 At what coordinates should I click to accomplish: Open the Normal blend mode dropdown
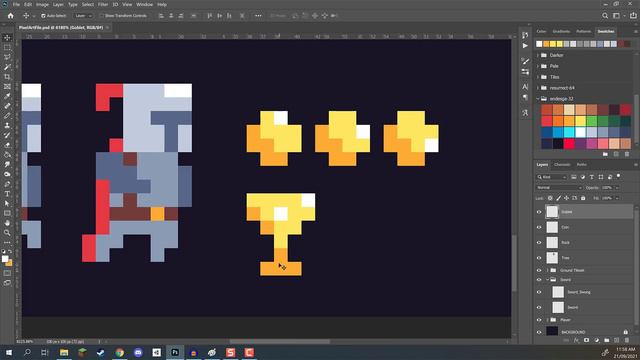click(559, 188)
